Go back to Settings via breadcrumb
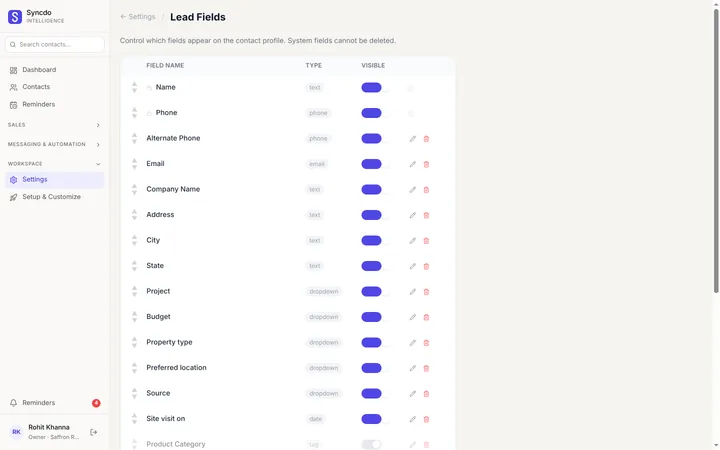The height and width of the screenshot is (450, 720). pos(138,17)
